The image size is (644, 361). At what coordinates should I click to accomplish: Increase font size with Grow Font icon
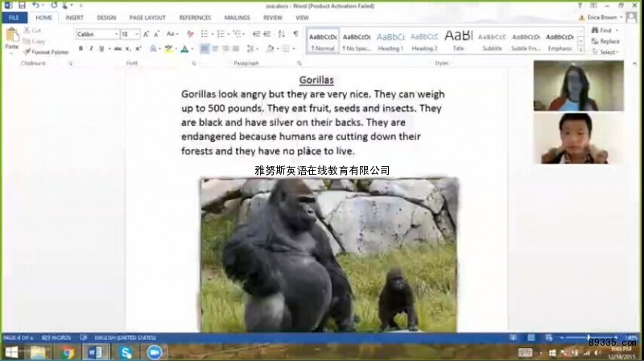tap(147, 34)
